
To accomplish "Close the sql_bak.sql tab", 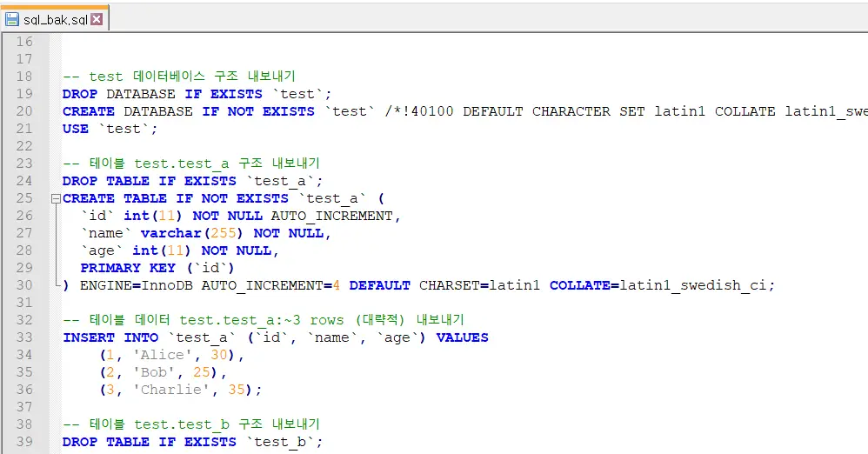I will point(97,19).
